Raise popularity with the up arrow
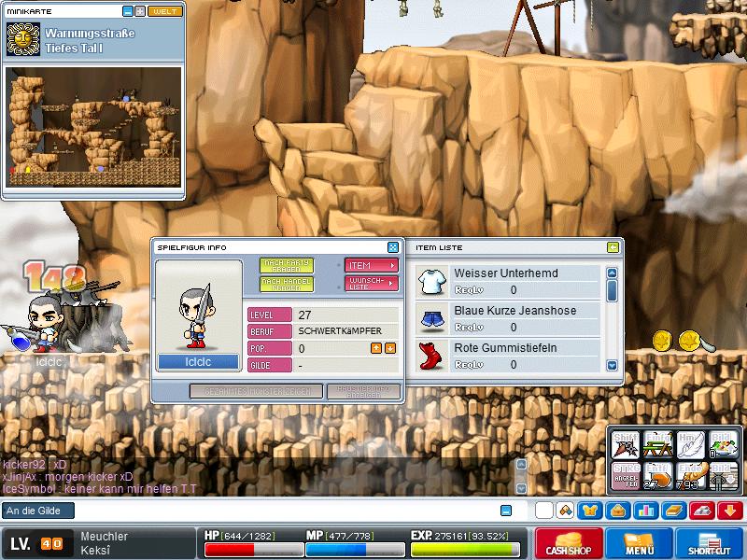This screenshot has width=747, height=560. (376, 348)
